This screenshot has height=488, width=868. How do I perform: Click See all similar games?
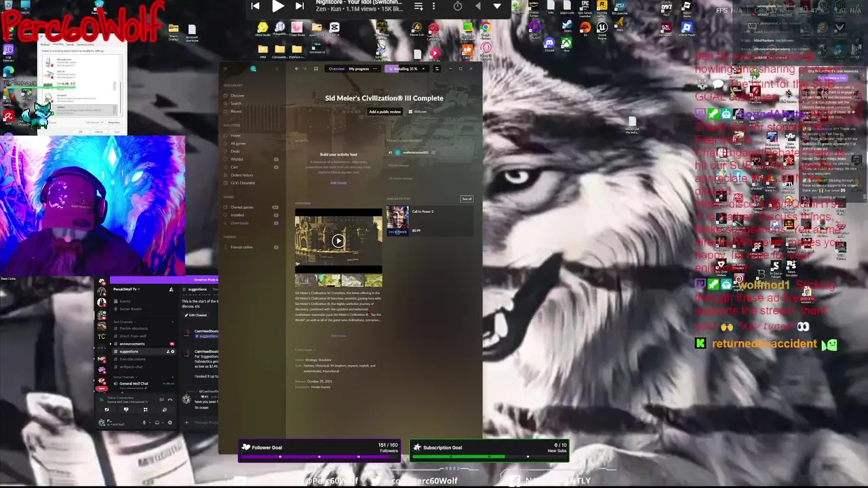(x=467, y=199)
